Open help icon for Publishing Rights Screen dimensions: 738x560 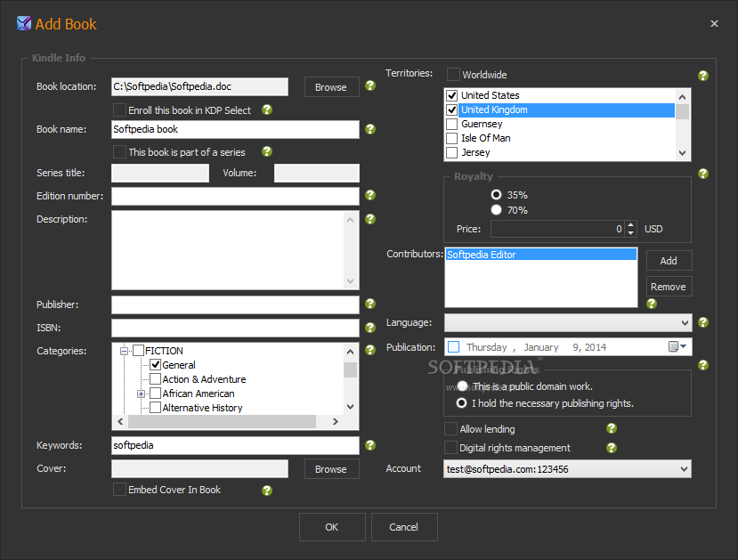pos(703,365)
